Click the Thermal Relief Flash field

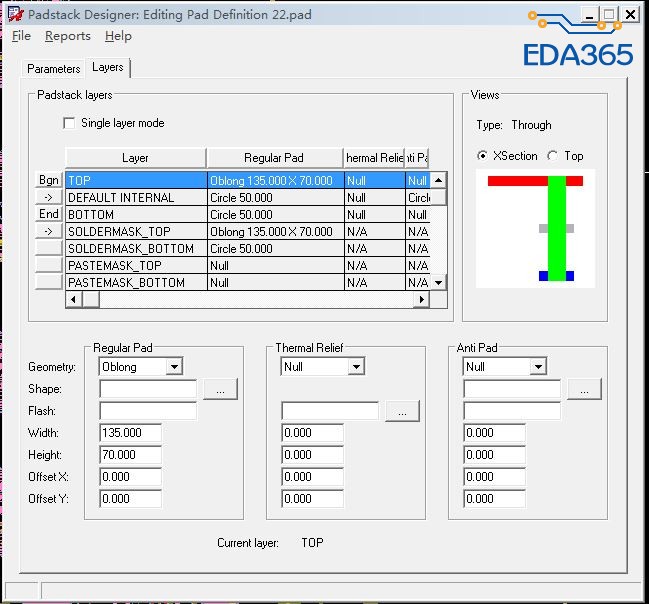click(x=330, y=411)
